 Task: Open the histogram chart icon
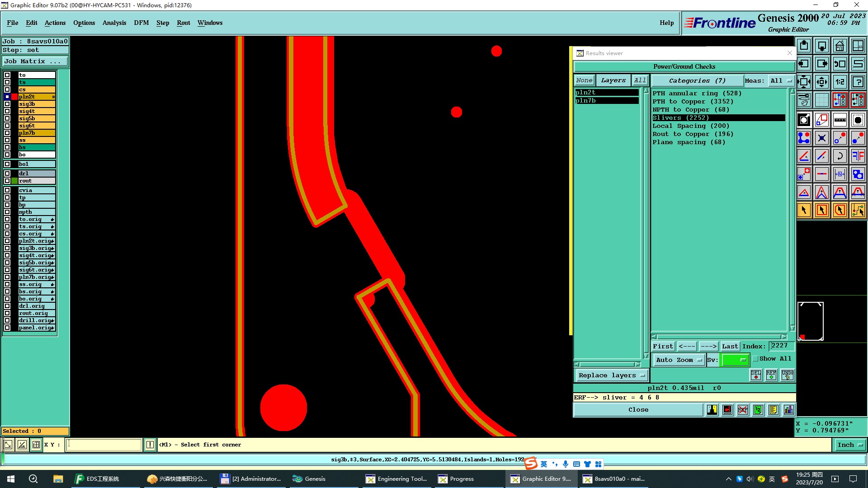788,410
